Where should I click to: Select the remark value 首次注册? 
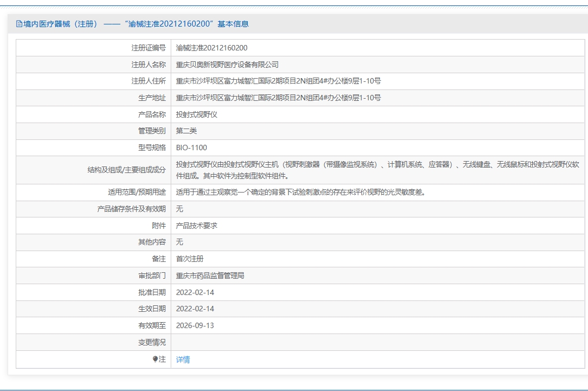[190, 259]
